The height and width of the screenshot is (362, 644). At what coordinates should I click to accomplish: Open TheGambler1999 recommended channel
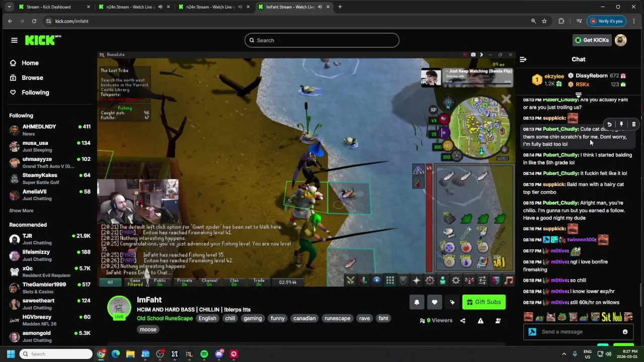tap(49, 288)
